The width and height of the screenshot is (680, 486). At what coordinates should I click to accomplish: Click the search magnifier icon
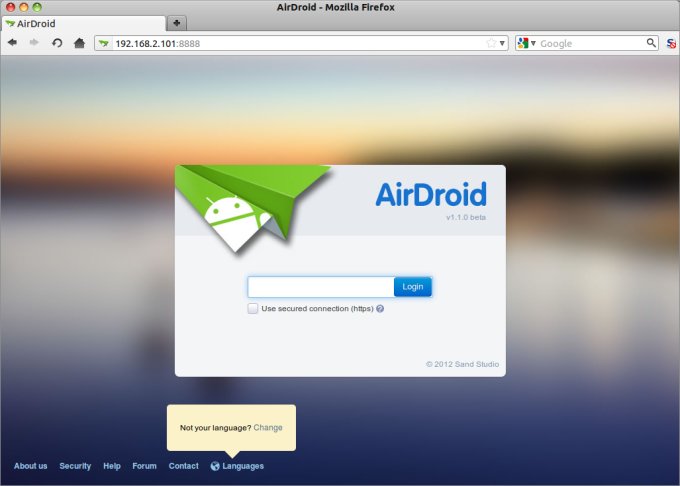pos(651,43)
